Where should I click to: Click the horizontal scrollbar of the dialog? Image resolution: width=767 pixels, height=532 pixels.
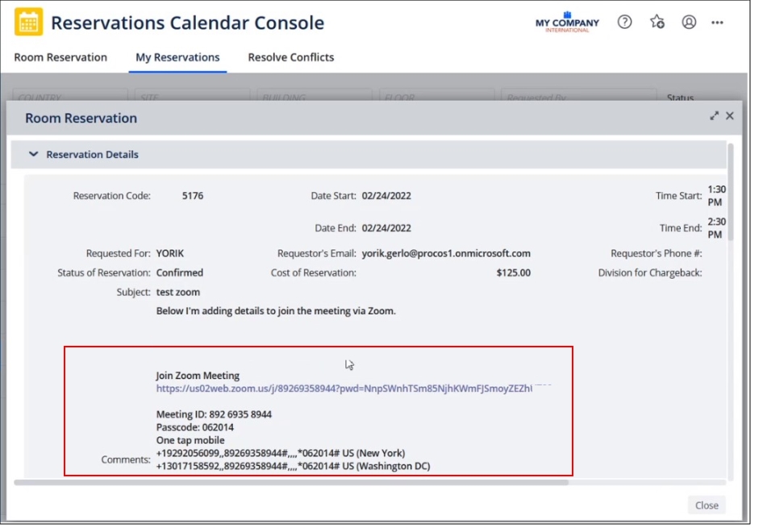point(291,482)
